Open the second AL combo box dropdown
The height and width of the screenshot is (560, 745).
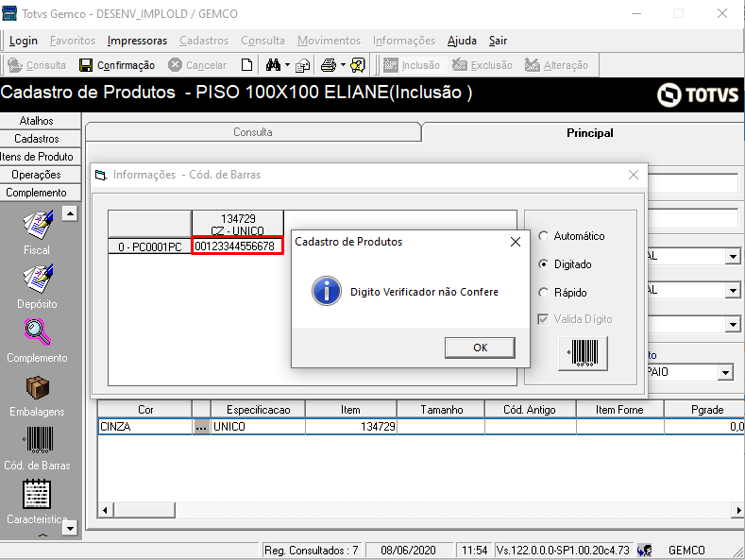click(x=733, y=291)
